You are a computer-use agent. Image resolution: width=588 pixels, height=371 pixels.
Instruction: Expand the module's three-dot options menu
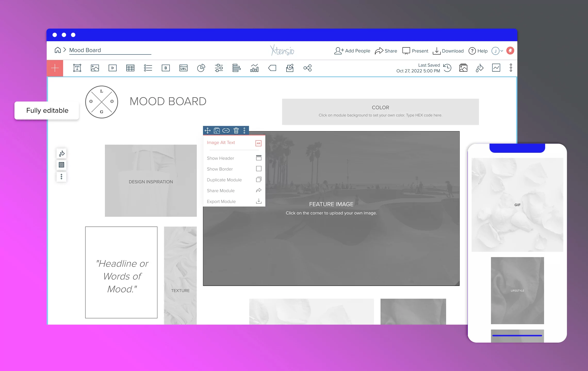pos(244,131)
